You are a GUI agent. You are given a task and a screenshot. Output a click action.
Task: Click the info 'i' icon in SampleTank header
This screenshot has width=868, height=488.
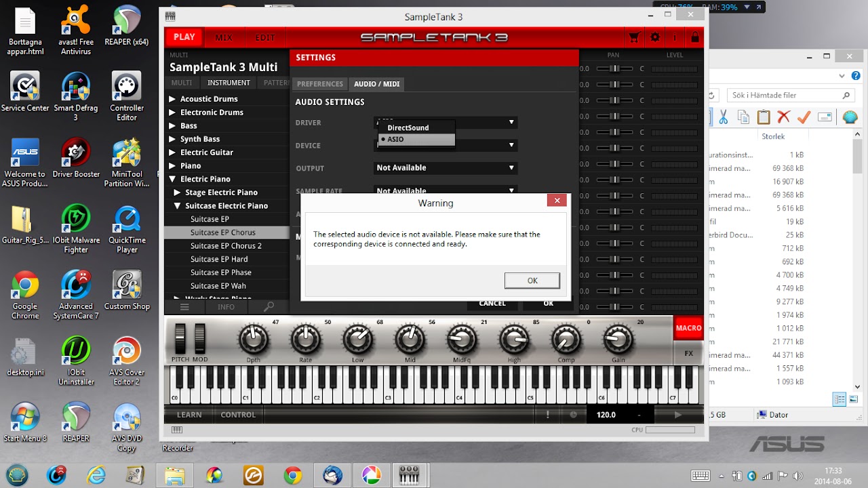pyautogui.click(x=675, y=37)
